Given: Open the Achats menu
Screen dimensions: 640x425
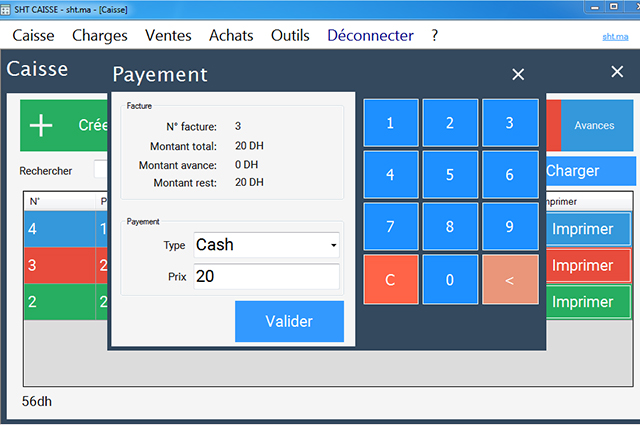Looking at the screenshot, I should pyautogui.click(x=231, y=36).
